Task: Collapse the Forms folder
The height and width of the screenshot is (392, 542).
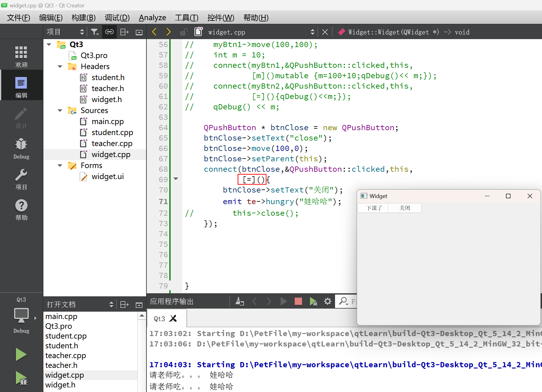Action: coord(60,166)
